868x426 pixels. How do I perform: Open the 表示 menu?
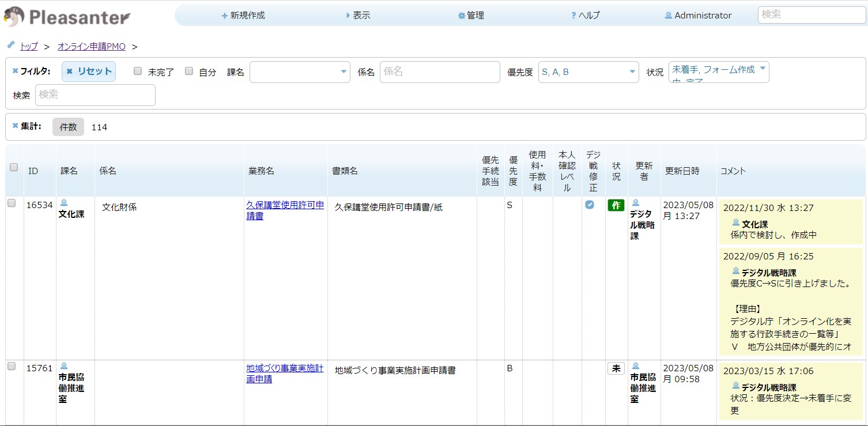pos(358,16)
